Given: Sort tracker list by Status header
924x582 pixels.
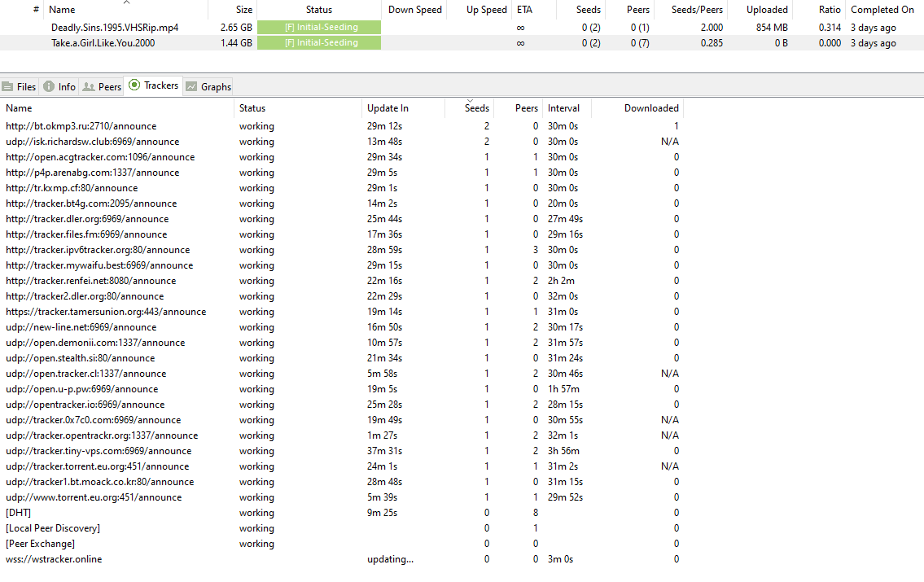Looking at the screenshot, I should (298, 107).
